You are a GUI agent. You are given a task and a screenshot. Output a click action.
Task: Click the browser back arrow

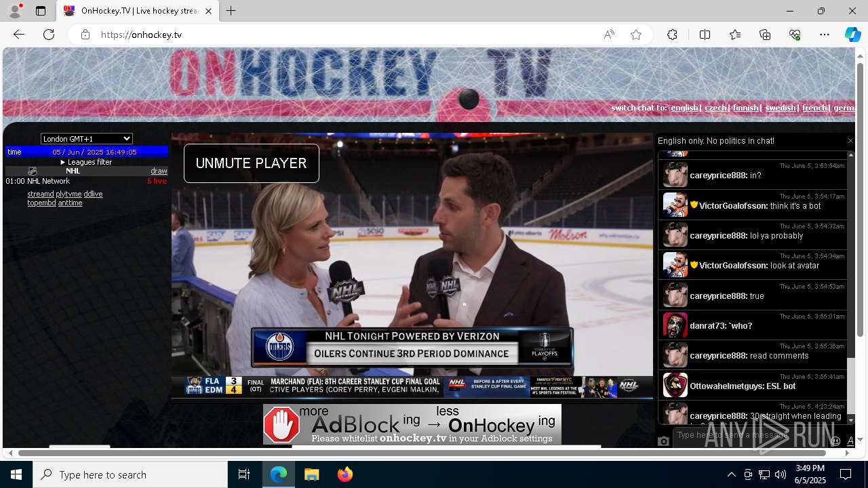click(18, 35)
